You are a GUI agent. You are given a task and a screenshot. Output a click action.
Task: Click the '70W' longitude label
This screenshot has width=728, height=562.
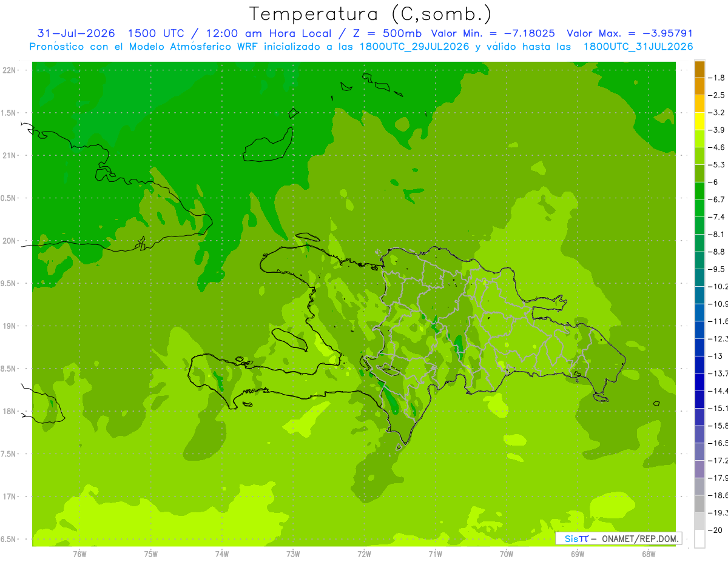click(x=506, y=554)
